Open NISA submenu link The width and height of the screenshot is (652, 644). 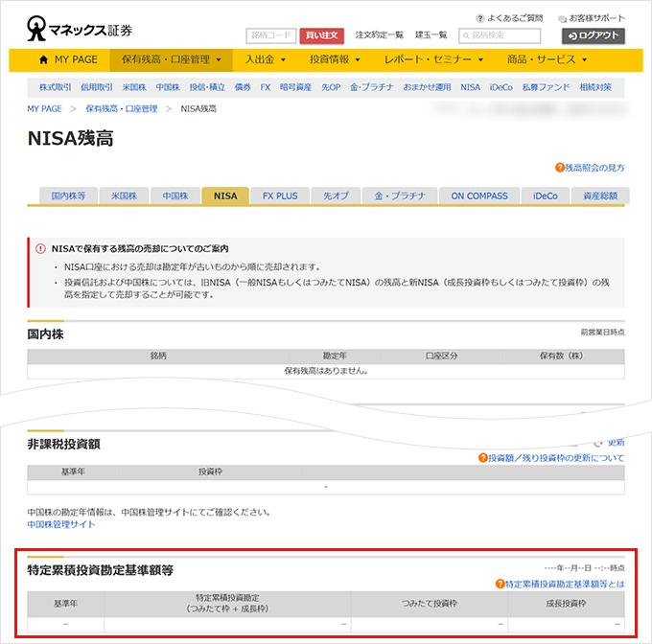coord(470,87)
